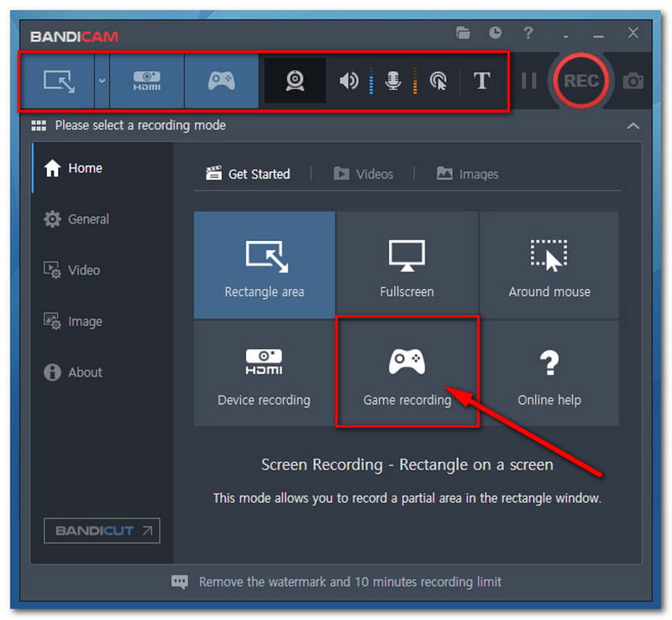
Task: Select Rectangle area mode in top toolbar
Action: point(59,81)
